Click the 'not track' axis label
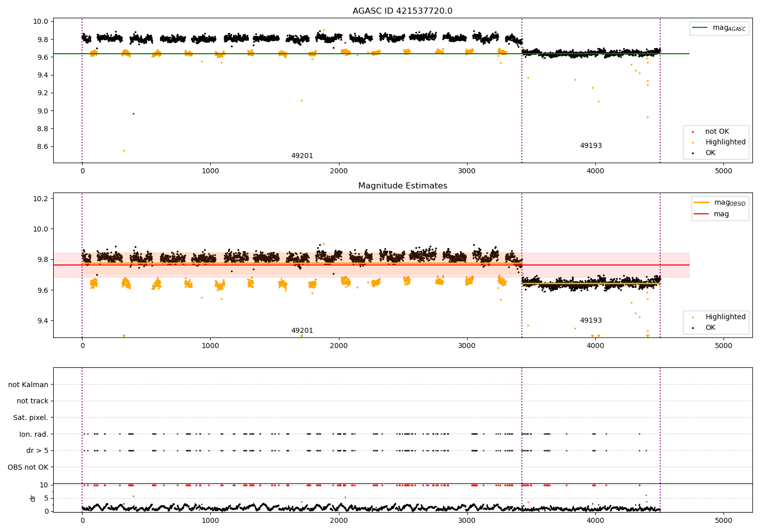Image resolution: width=760 pixels, height=532 pixels. tap(32, 401)
